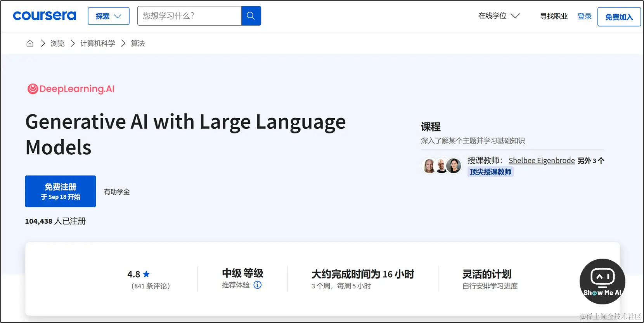Screen dimensions: 644x323
Task: Go to home via breadcrumb house icon
Action: pos(30,43)
